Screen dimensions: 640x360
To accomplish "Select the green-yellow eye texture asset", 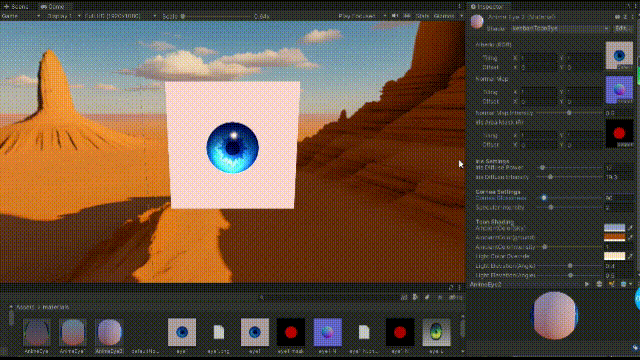I will [x=436, y=336].
